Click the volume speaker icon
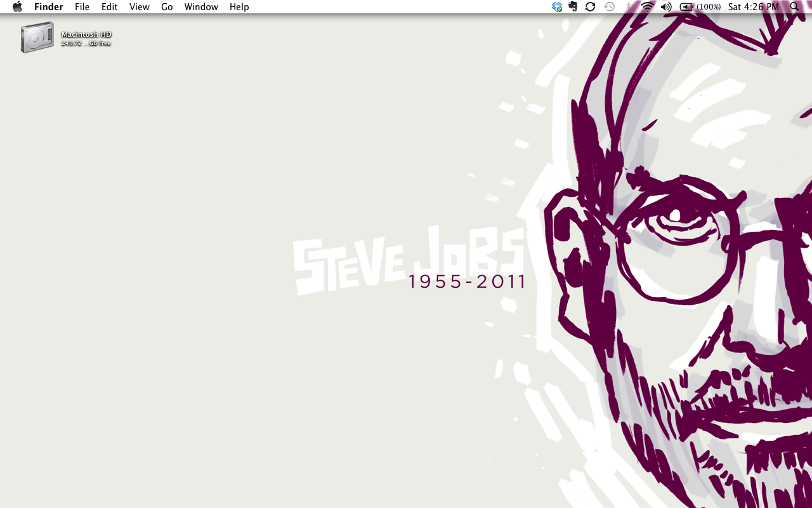The height and width of the screenshot is (508, 812). coord(666,7)
